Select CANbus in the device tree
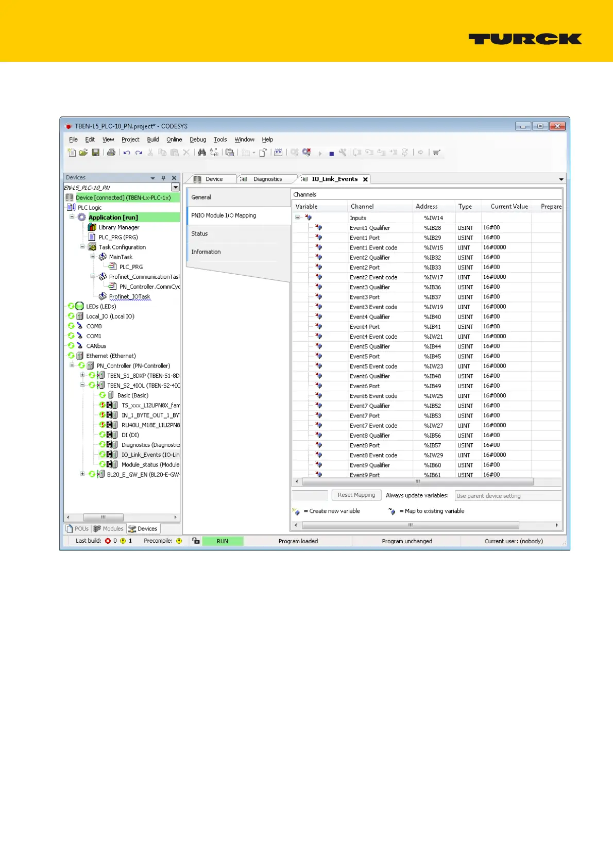 pos(96,346)
